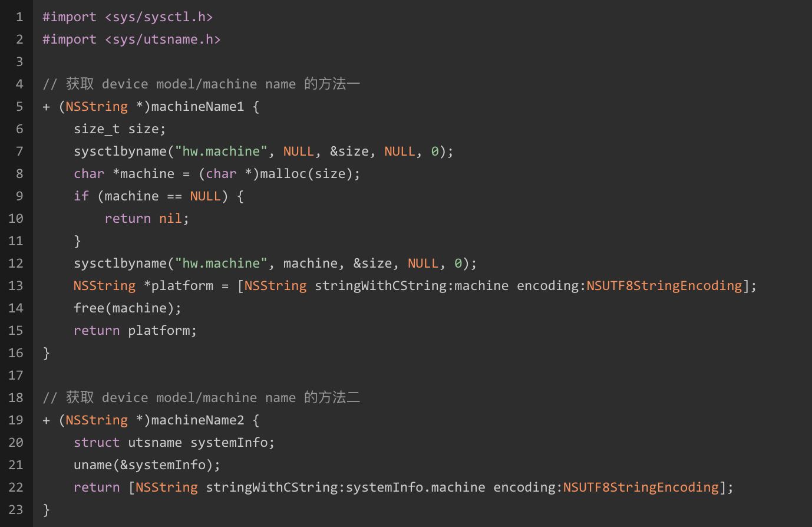
Task: Place cursor on the machineName2 method name
Action: click(197, 420)
